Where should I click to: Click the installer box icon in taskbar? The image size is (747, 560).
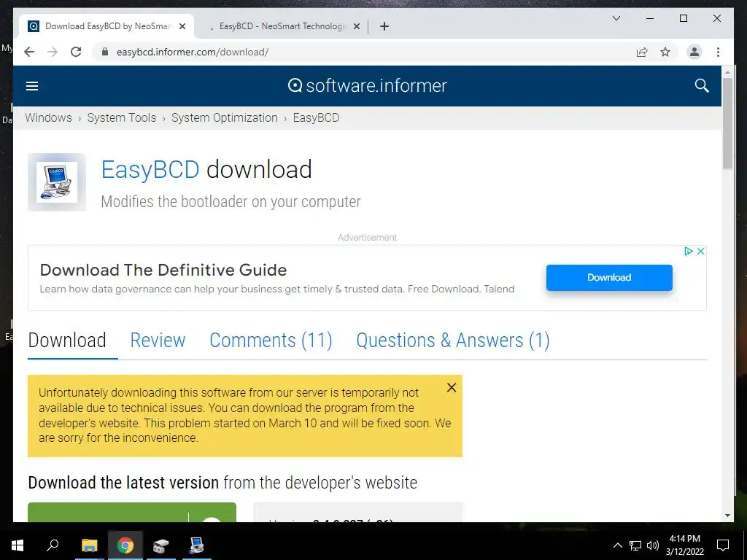click(161, 545)
